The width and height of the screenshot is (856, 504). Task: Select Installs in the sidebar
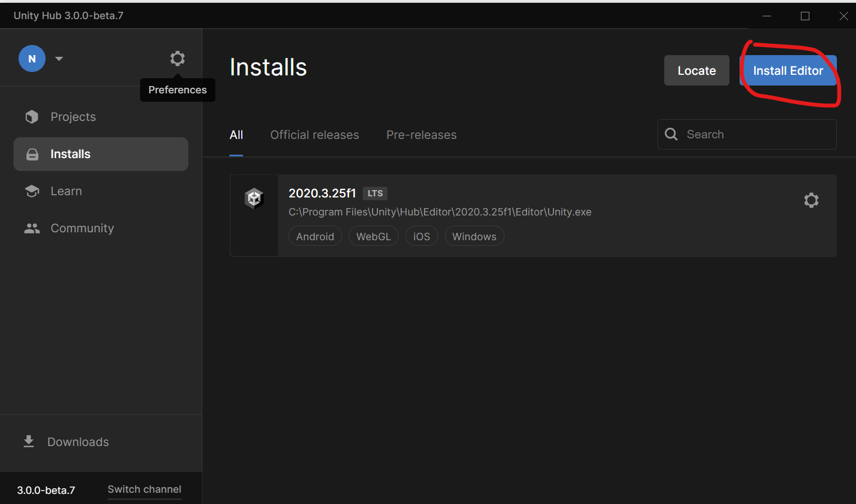tap(101, 154)
